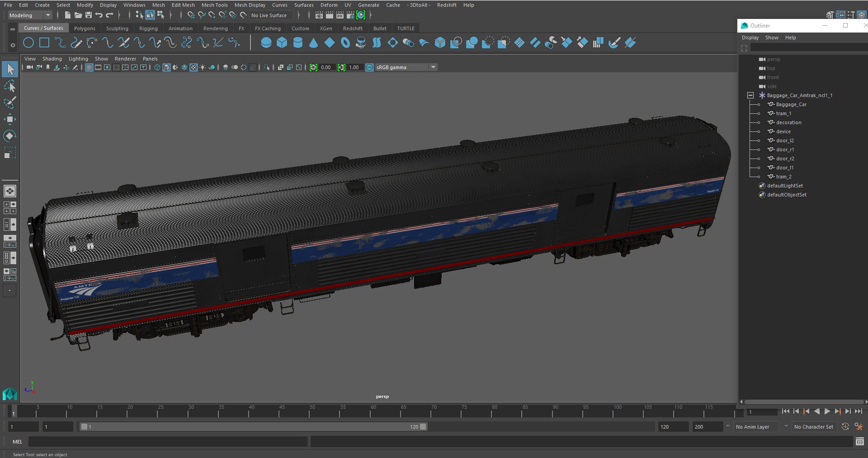The width and height of the screenshot is (868, 458).
Task: Activate the Select tool arrow
Action: point(10,69)
